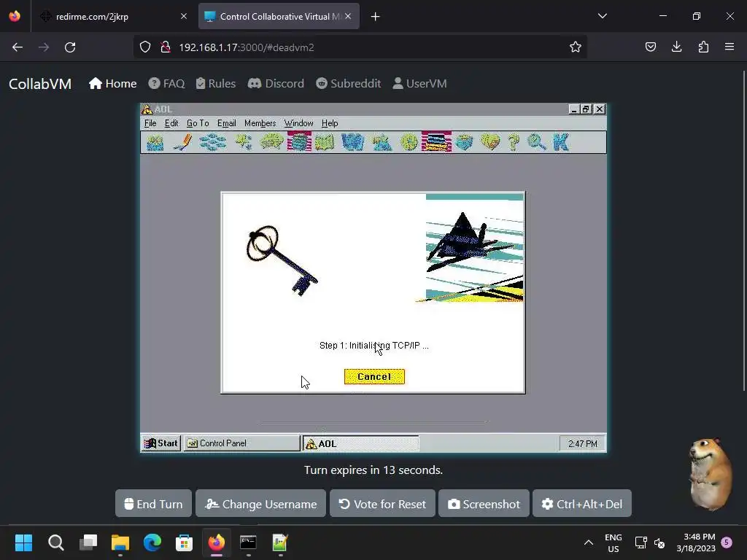Launch Microsoft Edge from taskbar

(152, 542)
